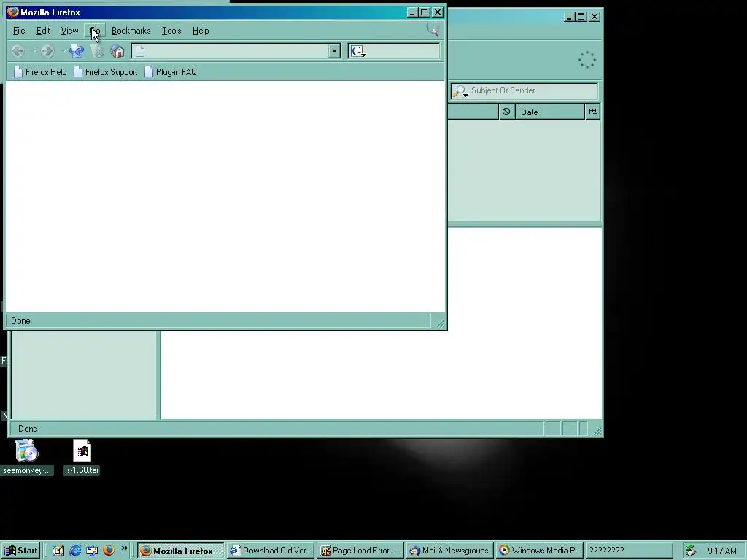The height and width of the screenshot is (560, 747).
Task: Click the Home icon in Firefox toolbar
Action: click(x=117, y=51)
